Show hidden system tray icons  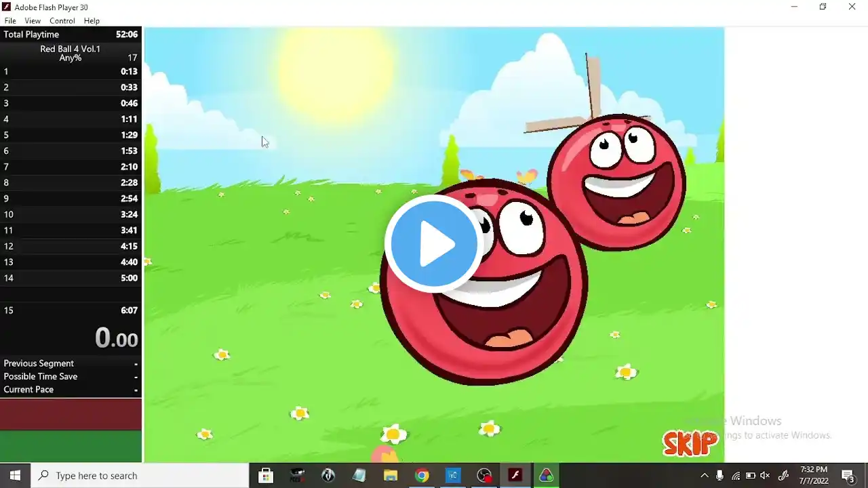(x=704, y=475)
